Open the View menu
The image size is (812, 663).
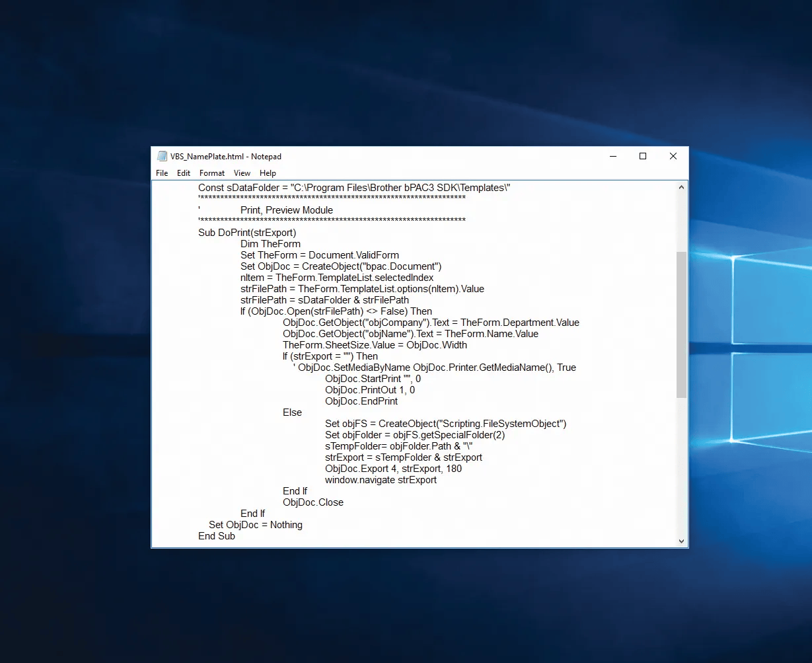click(x=242, y=173)
